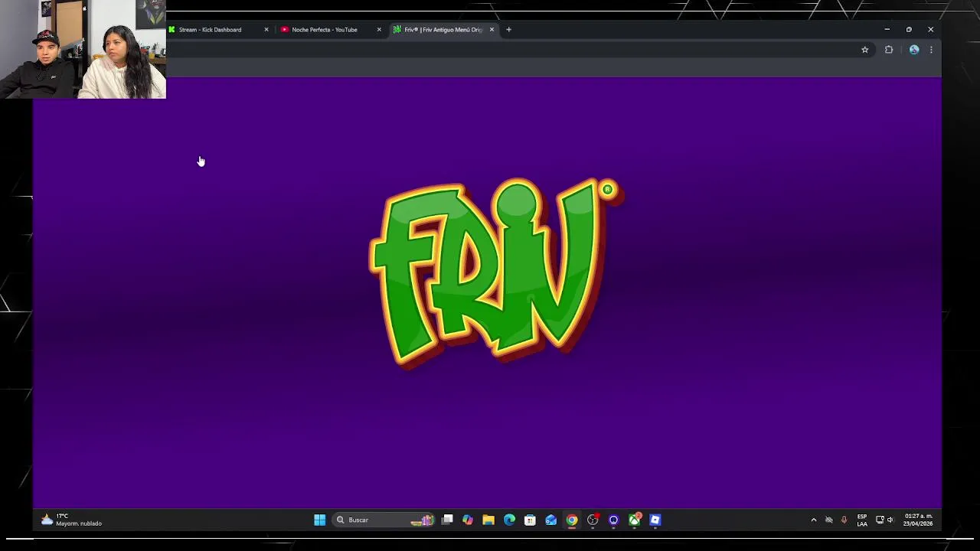This screenshot has width=980, height=551.
Task: Open the weather widget showing 17°C
Action: pyautogui.click(x=71, y=520)
